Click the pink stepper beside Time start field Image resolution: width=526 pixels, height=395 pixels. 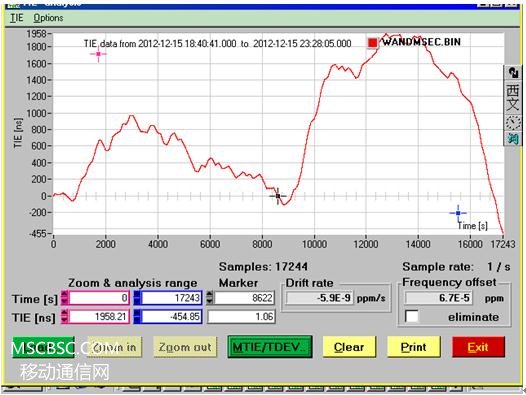(x=64, y=298)
